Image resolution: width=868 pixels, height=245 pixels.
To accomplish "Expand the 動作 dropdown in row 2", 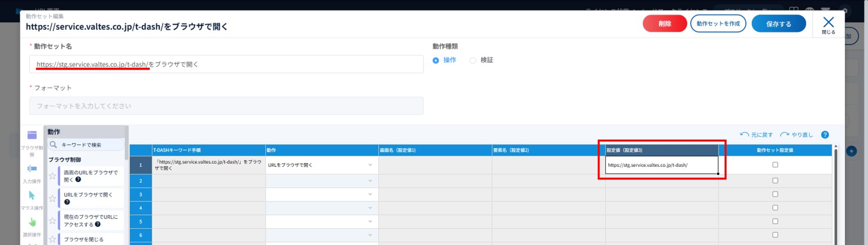I will 370,181.
